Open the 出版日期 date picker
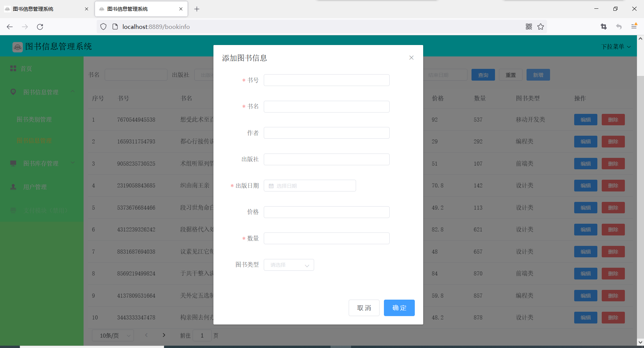644x348 pixels. [x=310, y=186]
